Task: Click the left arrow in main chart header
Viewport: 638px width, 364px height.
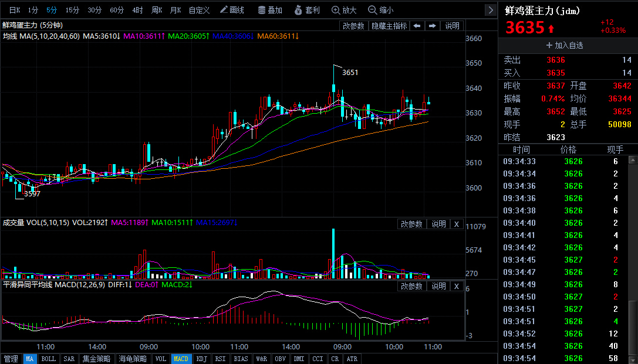Action: pos(416,26)
